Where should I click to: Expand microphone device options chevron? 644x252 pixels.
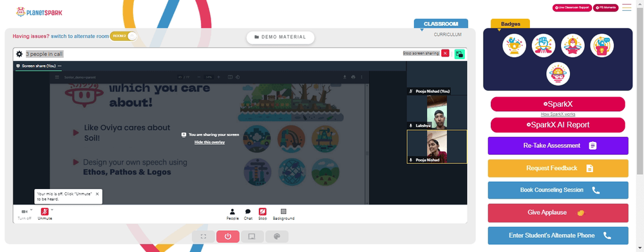52,210
